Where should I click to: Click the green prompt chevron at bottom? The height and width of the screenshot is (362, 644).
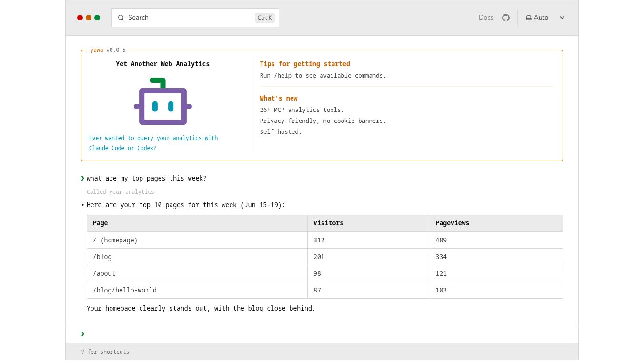pos(82,334)
